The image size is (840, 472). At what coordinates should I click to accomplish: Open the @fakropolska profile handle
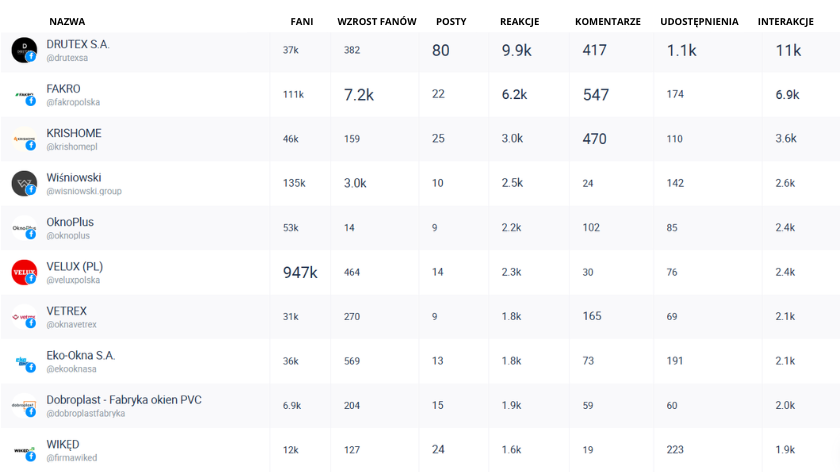(x=73, y=102)
